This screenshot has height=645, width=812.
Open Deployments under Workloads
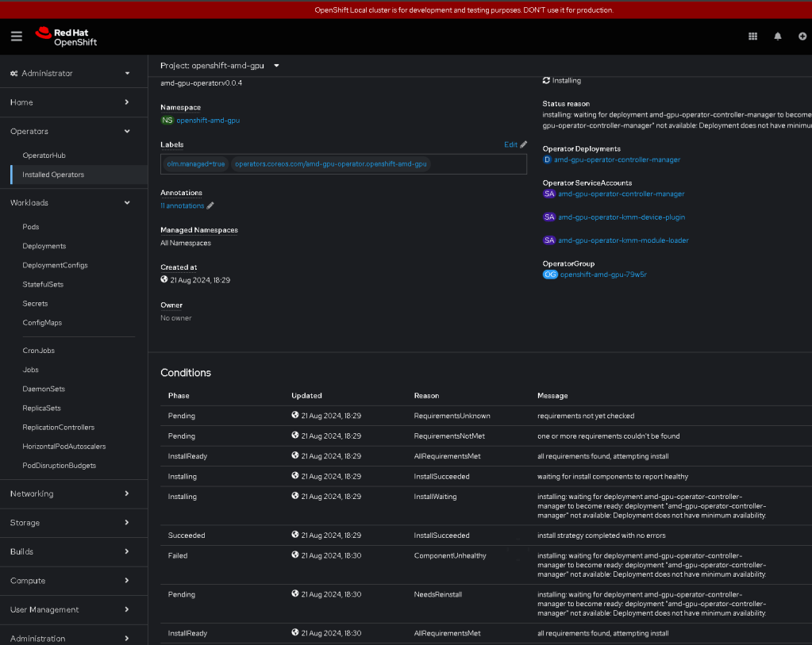[44, 246]
